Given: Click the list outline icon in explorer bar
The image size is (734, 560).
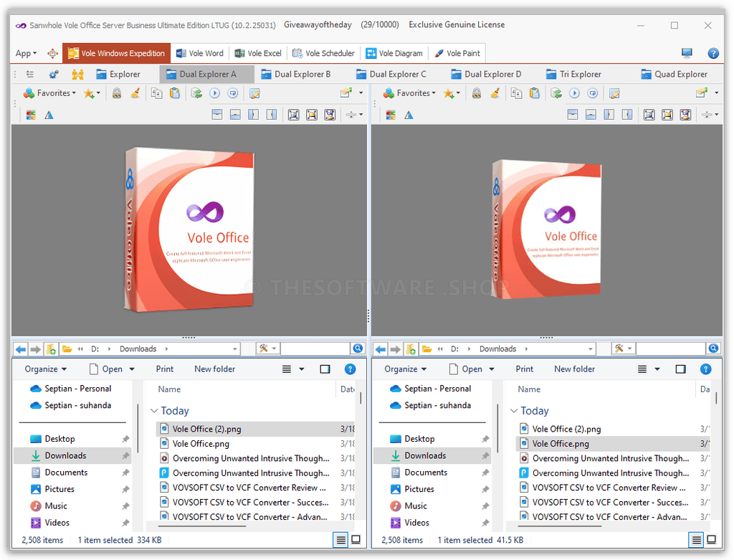Looking at the screenshot, I should 30,74.
